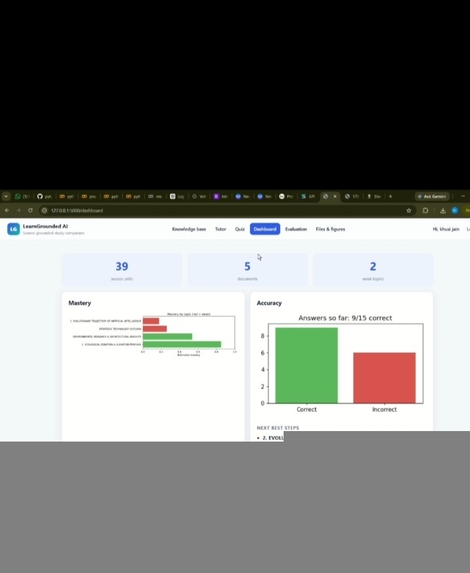Click the 'Hi, khusi jain' greeting
The width and height of the screenshot is (470, 573).
coord(446,229)
